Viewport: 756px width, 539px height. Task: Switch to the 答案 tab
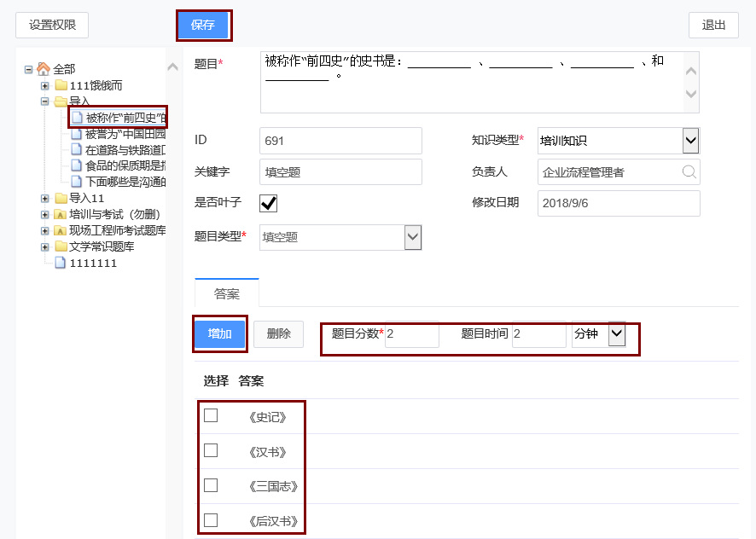(x=226, y=293)
